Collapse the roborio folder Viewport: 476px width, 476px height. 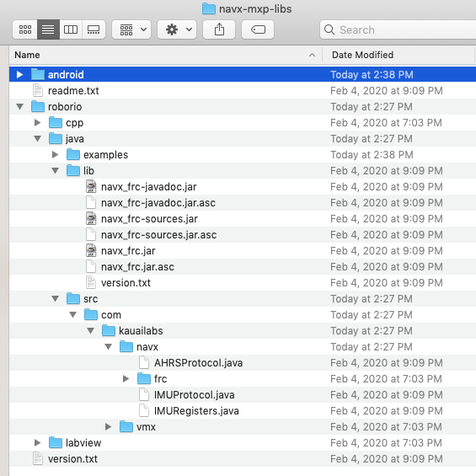coord(20,106)
